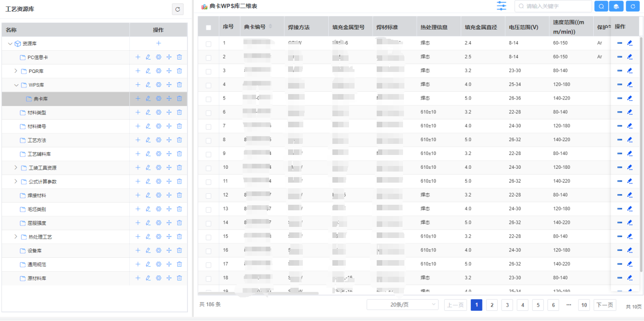Image resolution: width=644 pixels, height=321 pixels.
Task: Go to page 5
Action: tap(538, 305)
